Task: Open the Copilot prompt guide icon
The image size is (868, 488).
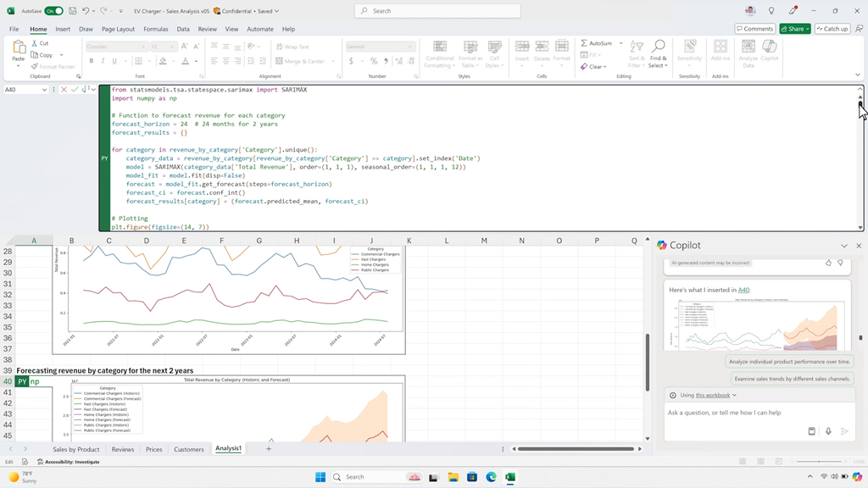Action: 811,431
